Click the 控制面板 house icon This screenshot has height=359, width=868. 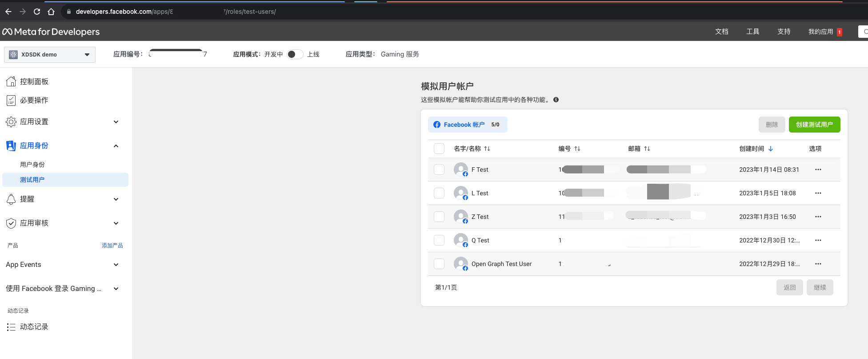pyautogui.click(x=11, y=81)
